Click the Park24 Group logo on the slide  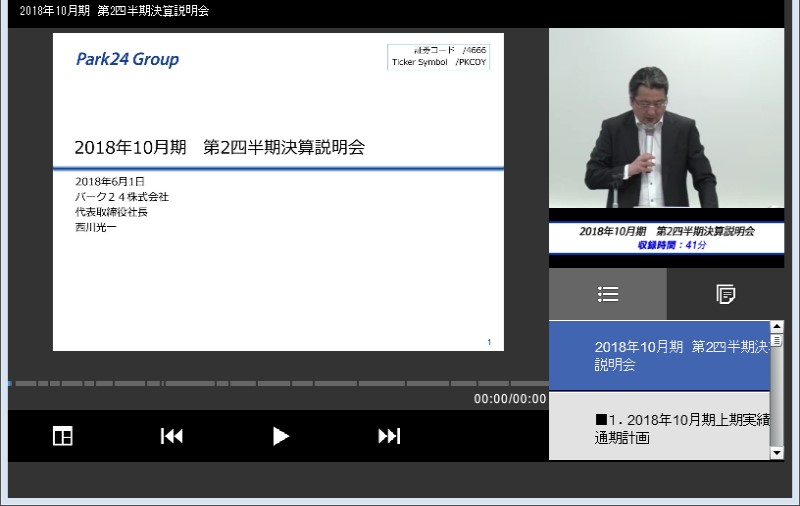pyautogui.click(x=128, y=59)
